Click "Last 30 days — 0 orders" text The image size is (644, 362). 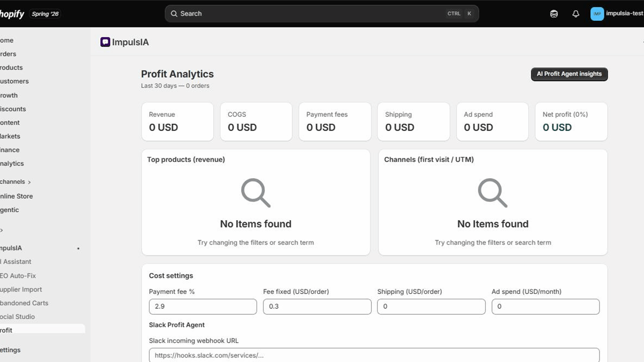pos(175,86)
